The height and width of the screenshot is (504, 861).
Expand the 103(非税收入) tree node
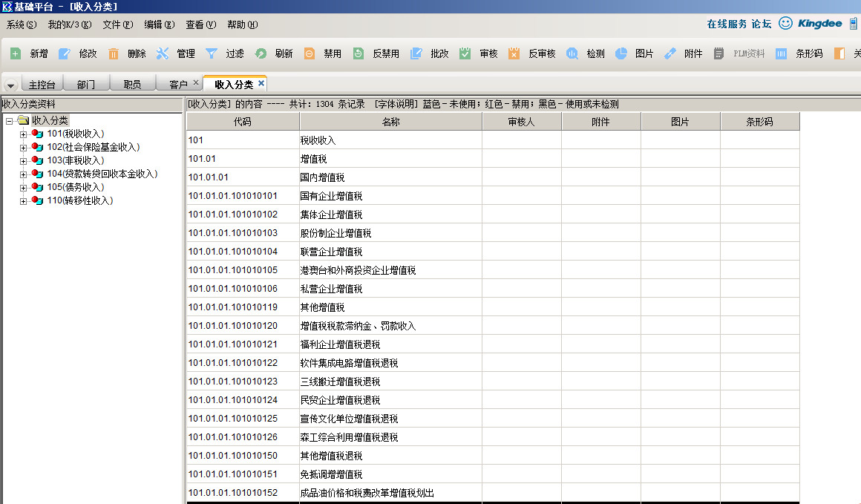(24, 161)
